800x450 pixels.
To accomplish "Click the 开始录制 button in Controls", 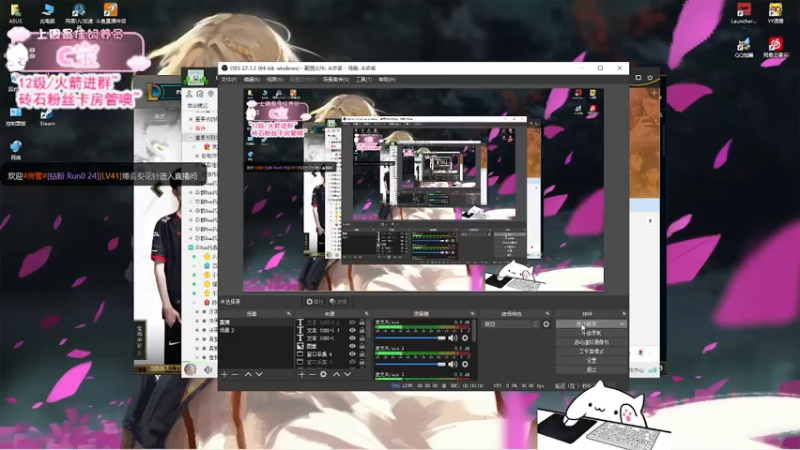I will pyautogui.click(x=591, y=333).
